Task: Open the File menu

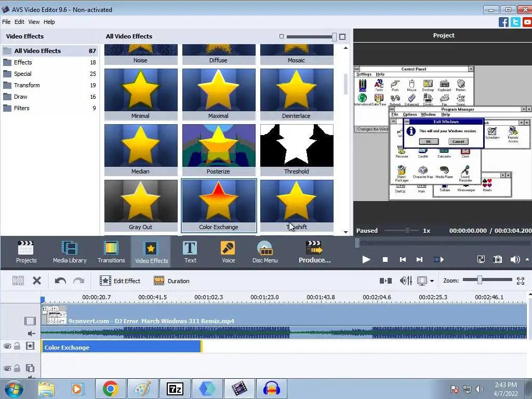Action: click(6, 22)
